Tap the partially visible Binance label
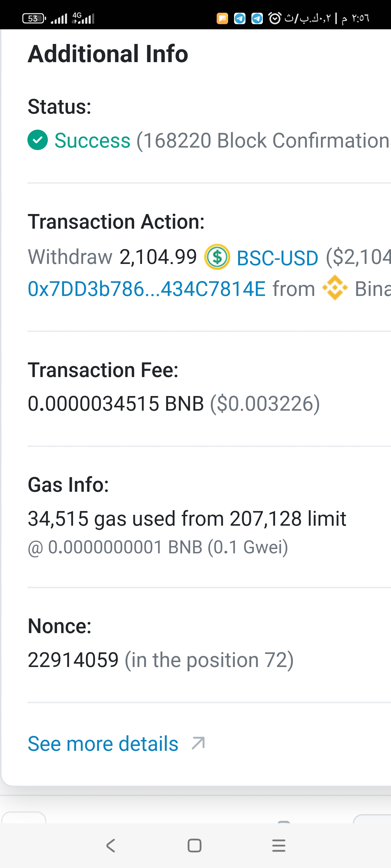The width and height of the screenshot is (391, 868). 373,289
